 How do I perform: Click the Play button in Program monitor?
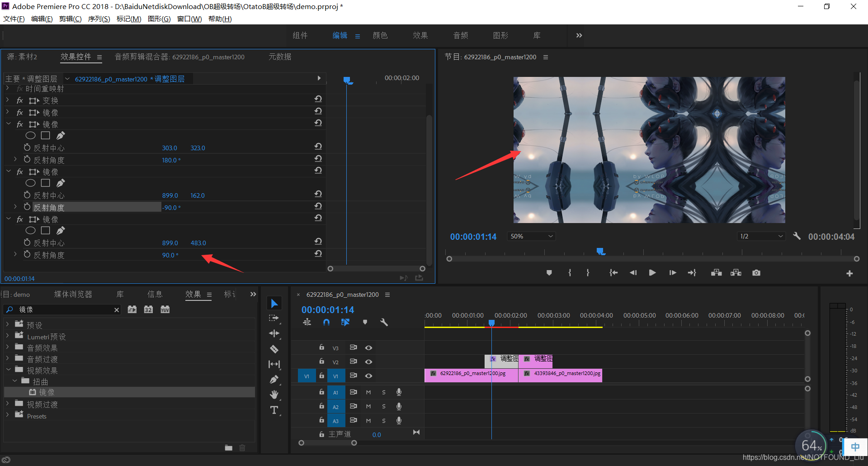[652, 273]
